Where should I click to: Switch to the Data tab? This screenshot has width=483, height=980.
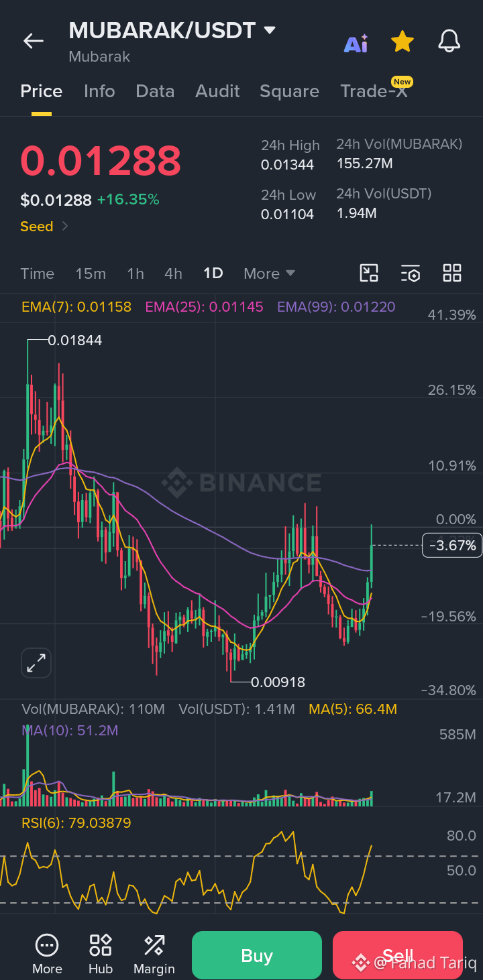pyautogui.click(x=155, y=91)
